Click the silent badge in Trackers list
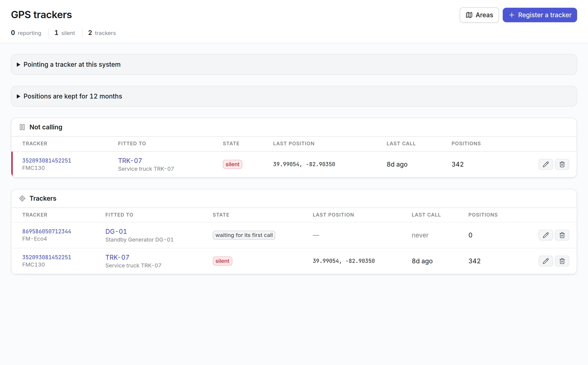This screenshot has width=588, height=365. [222, 261]
